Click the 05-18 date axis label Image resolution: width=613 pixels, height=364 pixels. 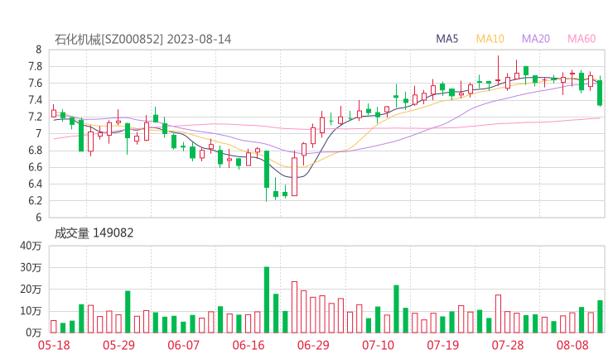click(54, 345)
